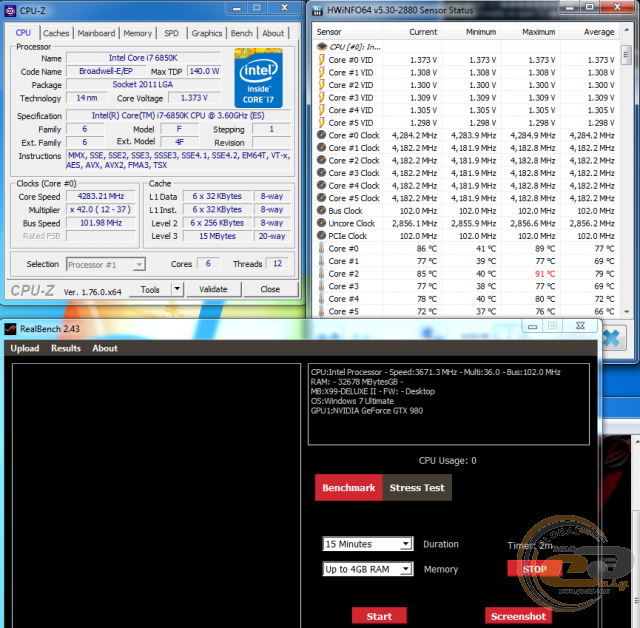Click the clock icon beside Core #2 Clock
This screenshot has height=628, width=640.
click(322, 160)
